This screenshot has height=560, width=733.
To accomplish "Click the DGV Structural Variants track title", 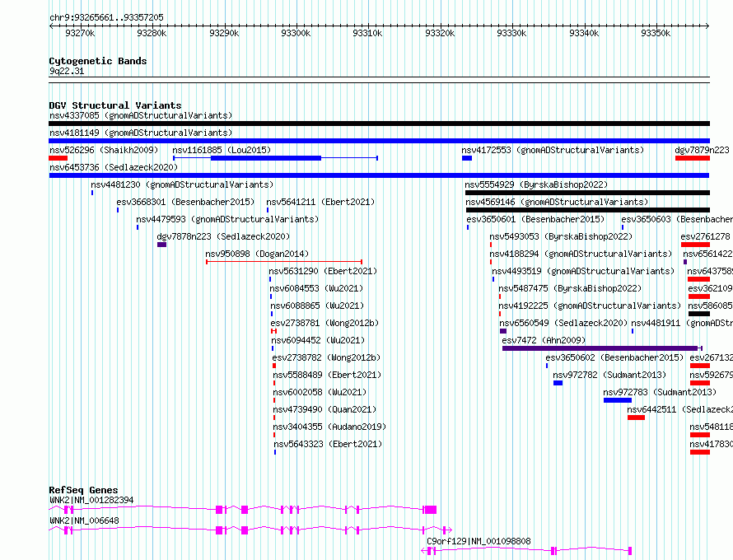I will click(x=115, y=105).
